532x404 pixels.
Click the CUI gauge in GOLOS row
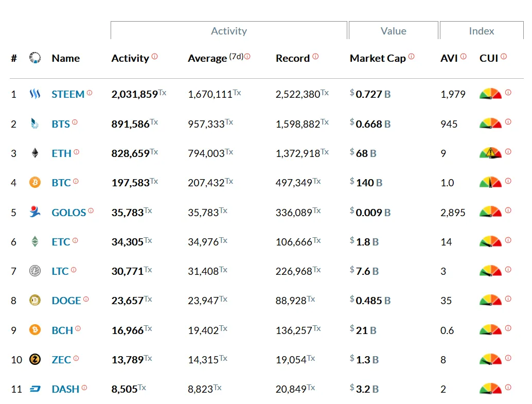pyautogui.click(x=490, y=212)
